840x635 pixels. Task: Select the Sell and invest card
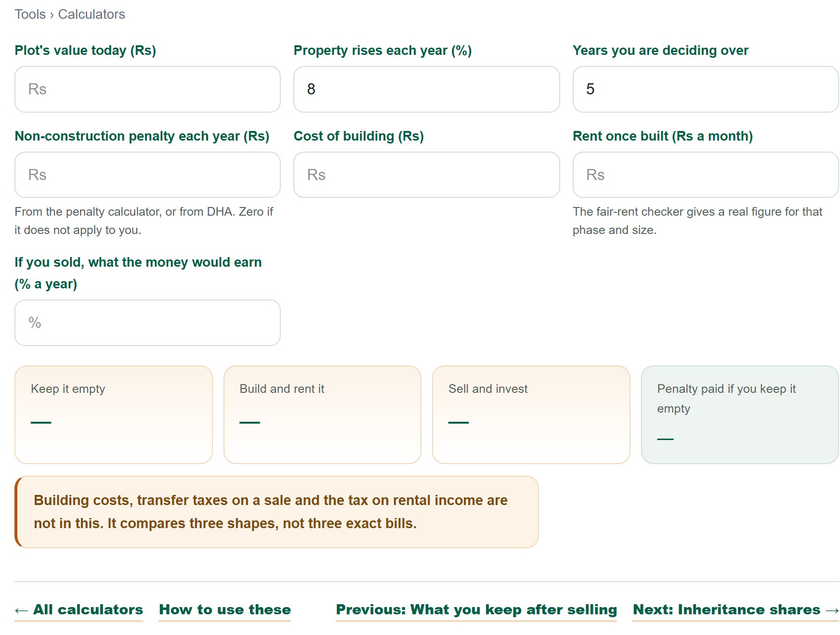point(531,415)
